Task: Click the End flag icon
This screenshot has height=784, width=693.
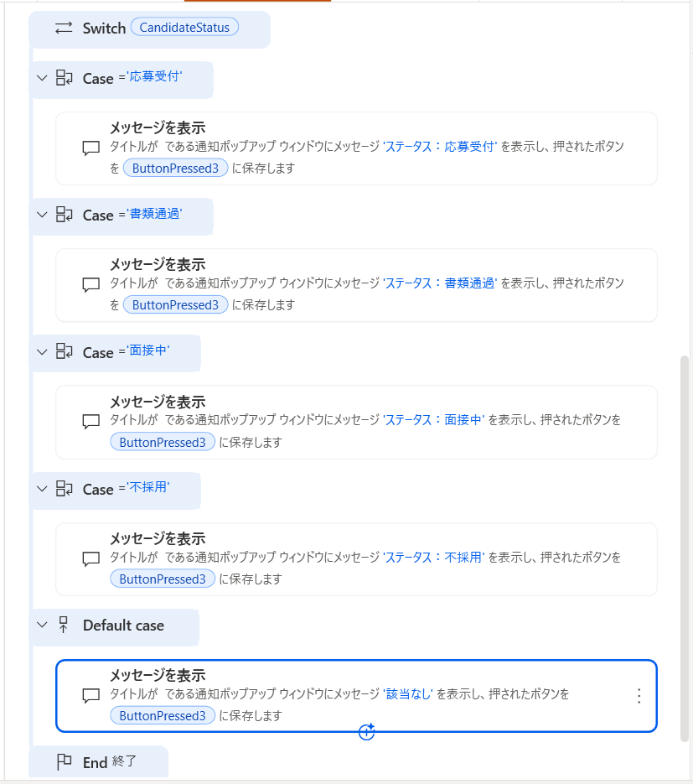Action: (65, 762)
